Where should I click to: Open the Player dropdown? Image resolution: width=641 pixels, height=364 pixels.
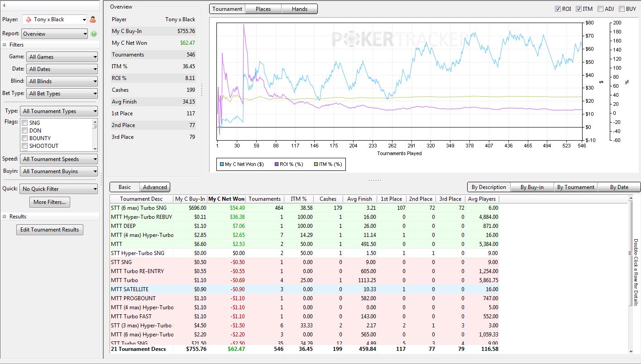click(x=54, y=19)
